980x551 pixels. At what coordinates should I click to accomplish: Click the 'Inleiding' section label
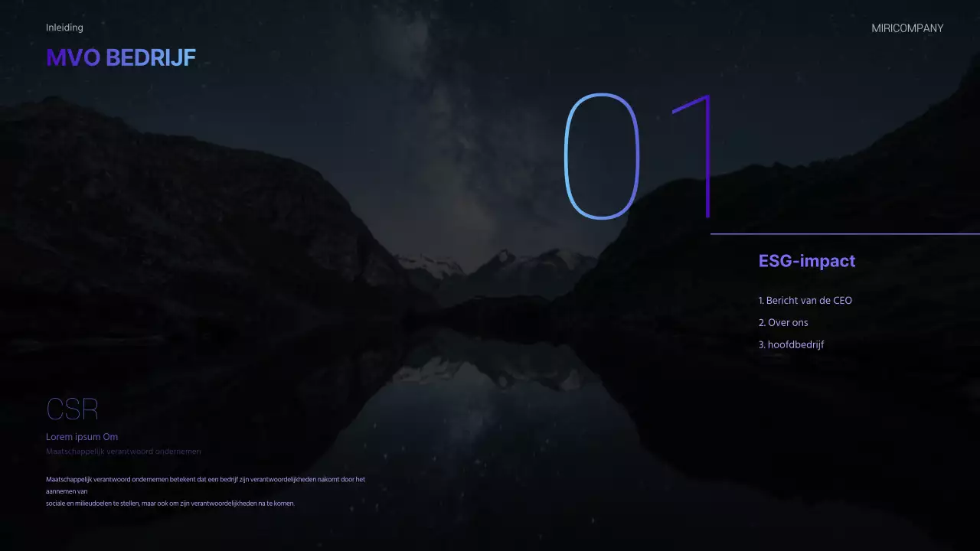click(x=64, y=28)
